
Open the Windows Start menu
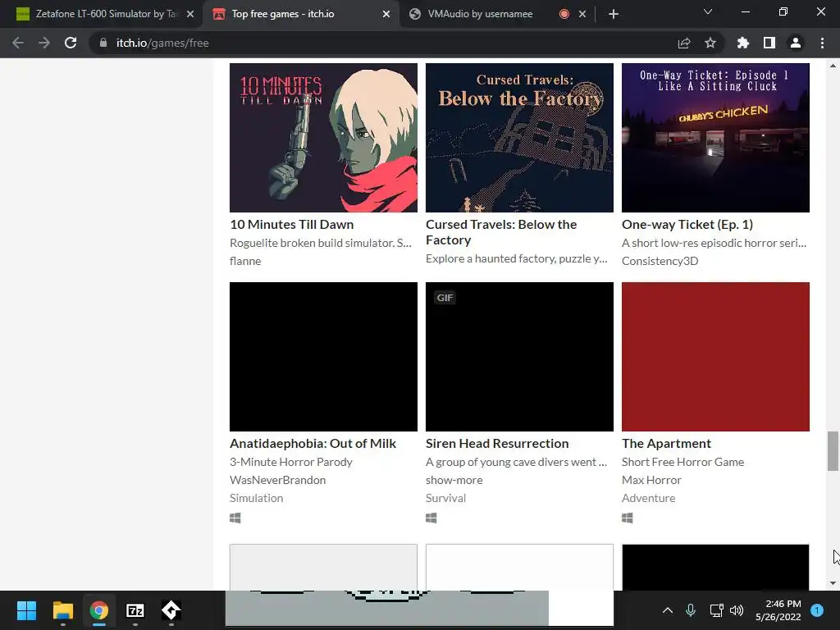pos(26,610)
